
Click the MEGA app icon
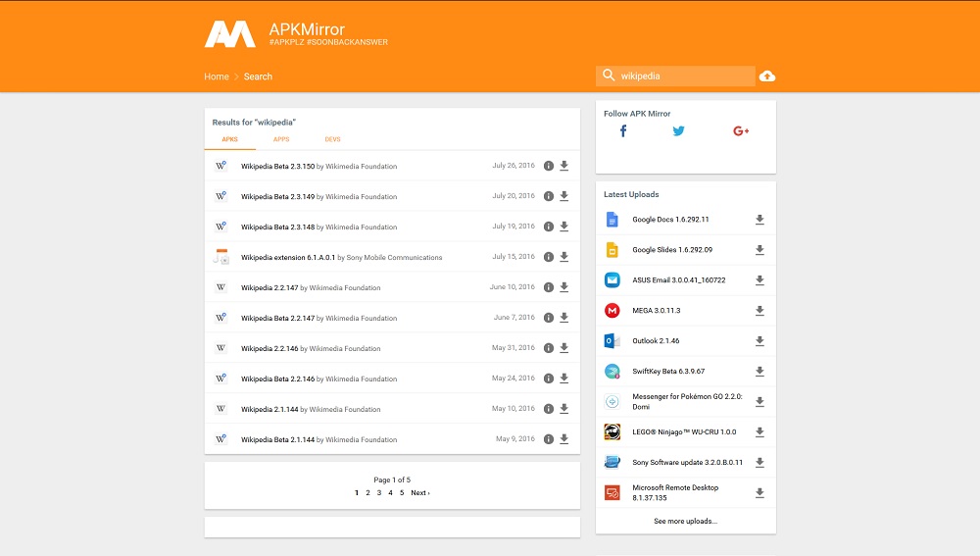pos(612,310)
